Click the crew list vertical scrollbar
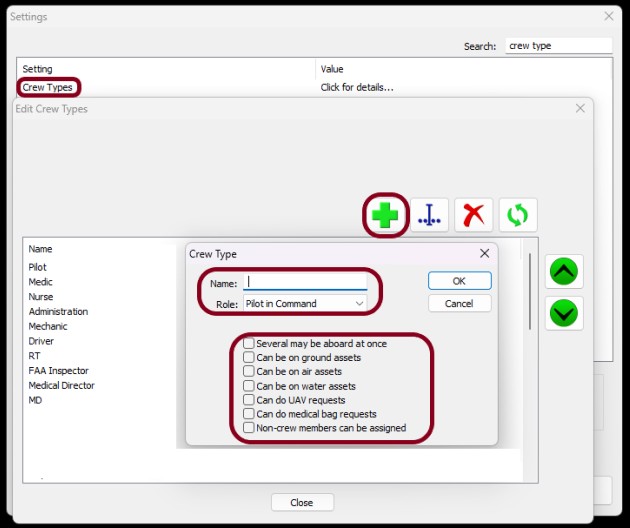 point(530,291)
